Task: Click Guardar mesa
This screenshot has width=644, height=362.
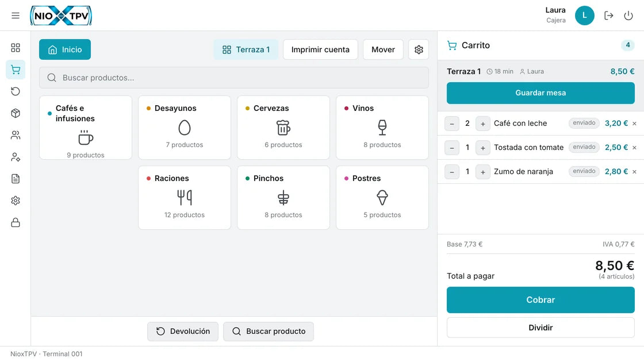Action: click(540, 93)
